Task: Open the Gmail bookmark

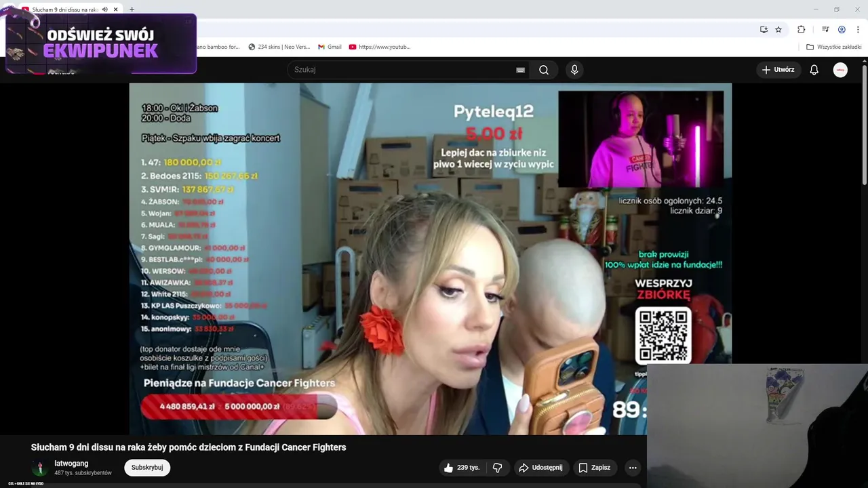Action: 330,47
